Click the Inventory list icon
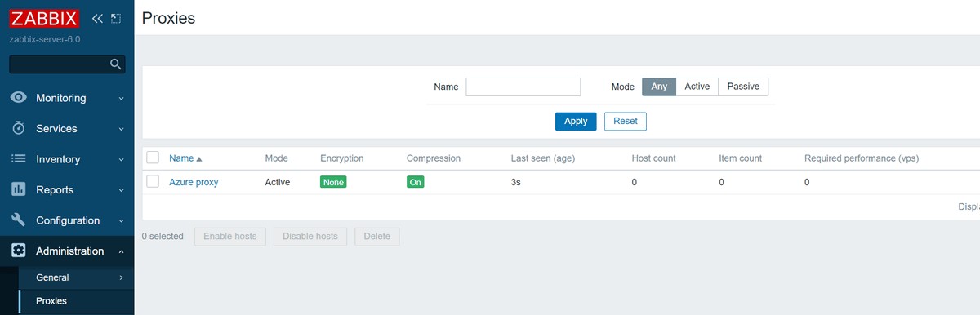This screenshot has width=980, height=315. (19, 159)
